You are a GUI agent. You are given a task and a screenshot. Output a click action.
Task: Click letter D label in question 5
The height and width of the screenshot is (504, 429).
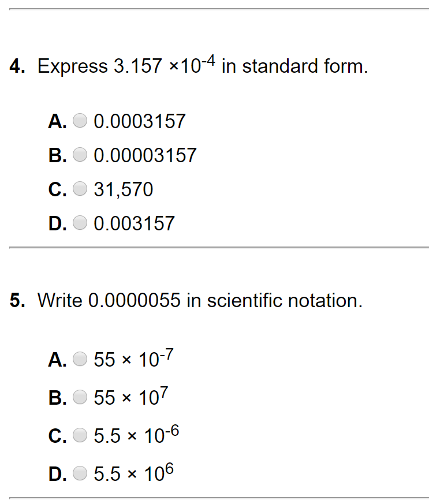point(58,475)
